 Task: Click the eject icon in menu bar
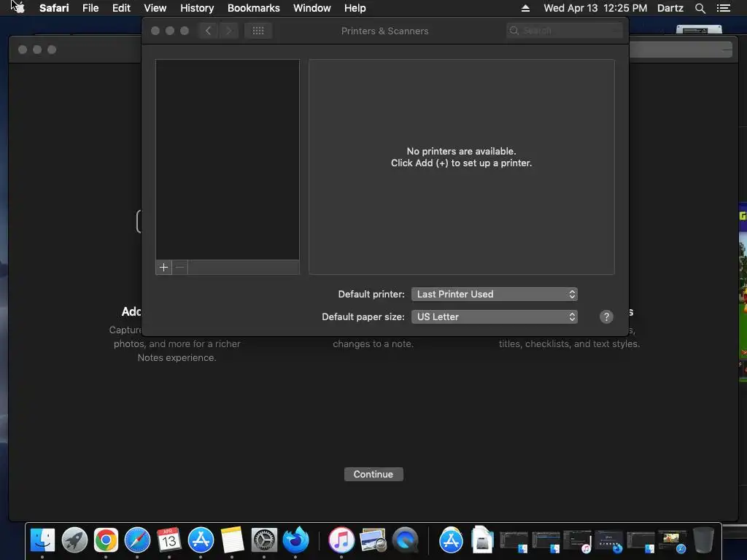pyautogui.click(x=525, y=8)
